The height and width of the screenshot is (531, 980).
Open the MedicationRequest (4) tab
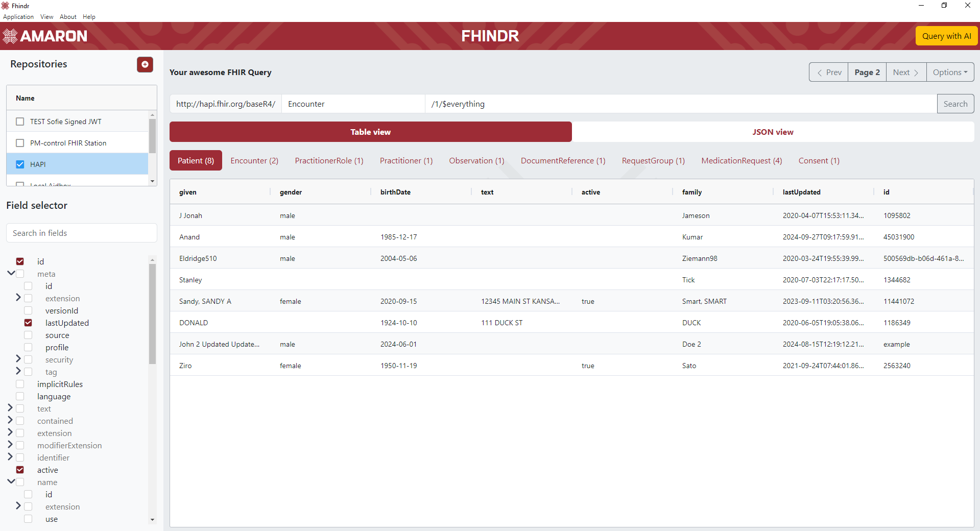click(x=742, y=160)
